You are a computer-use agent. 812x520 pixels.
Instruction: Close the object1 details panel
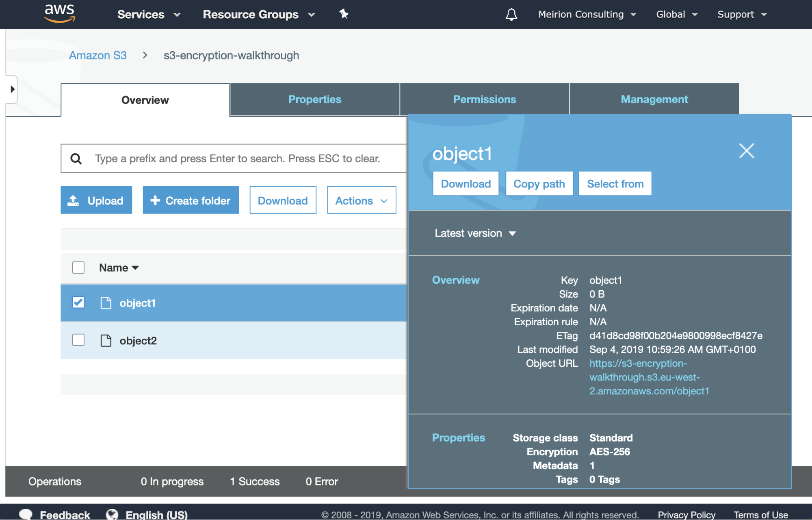point(746,151)
